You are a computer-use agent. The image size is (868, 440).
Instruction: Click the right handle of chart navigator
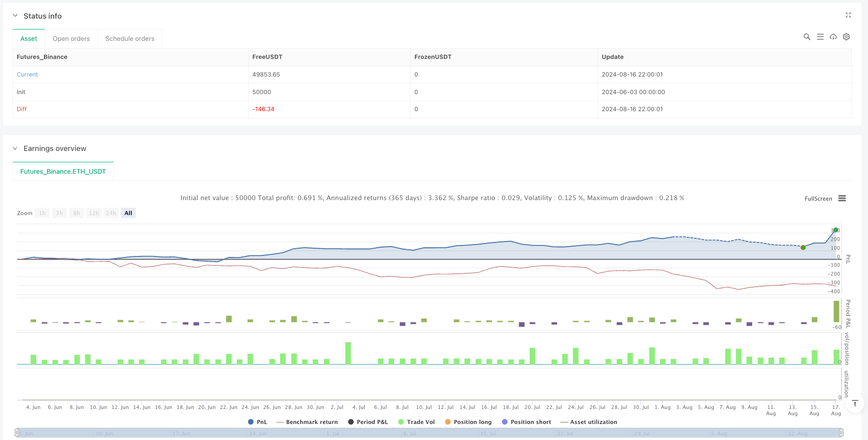click(x=841, y=433)
